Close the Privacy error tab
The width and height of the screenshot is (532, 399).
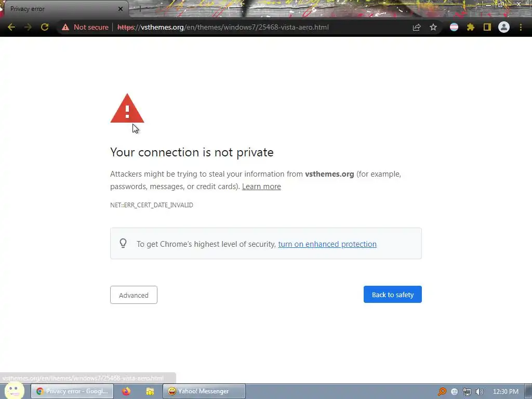(x=121, y=9)
